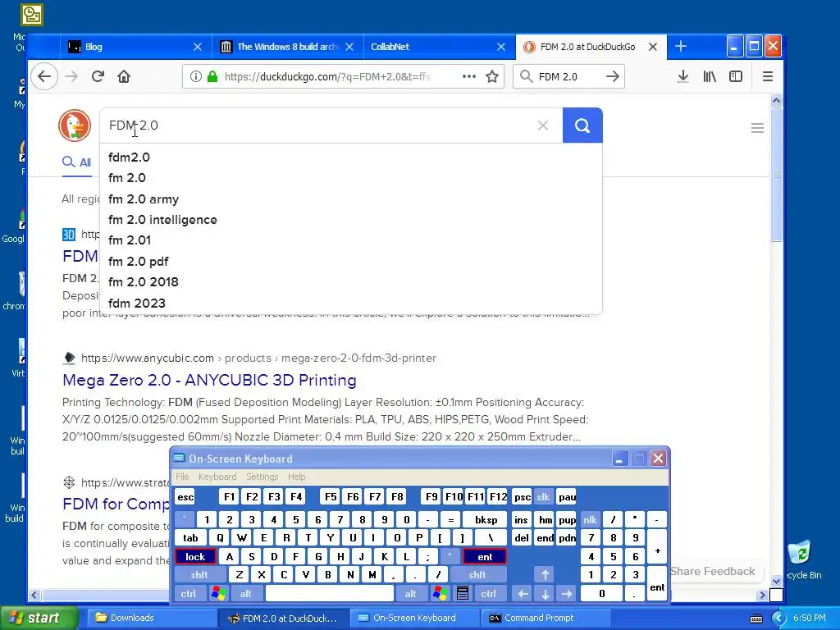Open On-Screen Keyboard Help menu
This screenshot has width=840, height=630.
(x=296, y=477)
